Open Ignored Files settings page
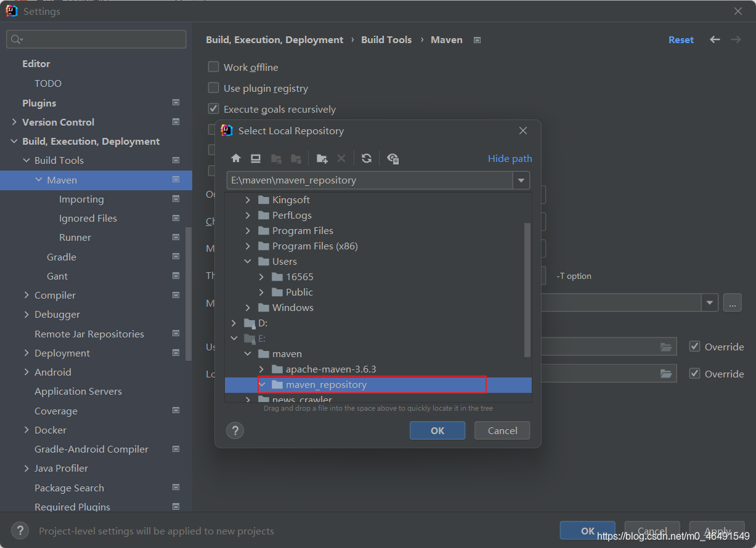 (88, 218)
